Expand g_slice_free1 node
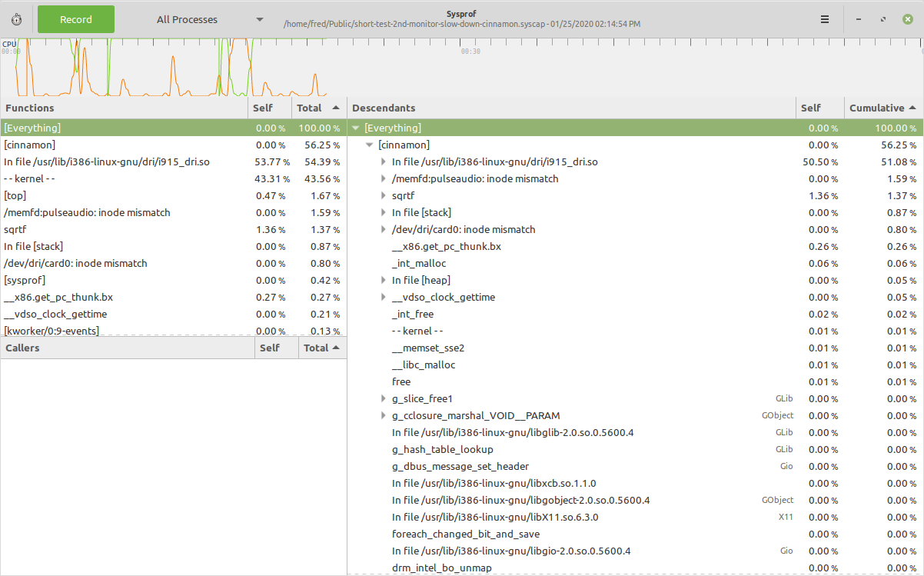 (x=384, y=398)
